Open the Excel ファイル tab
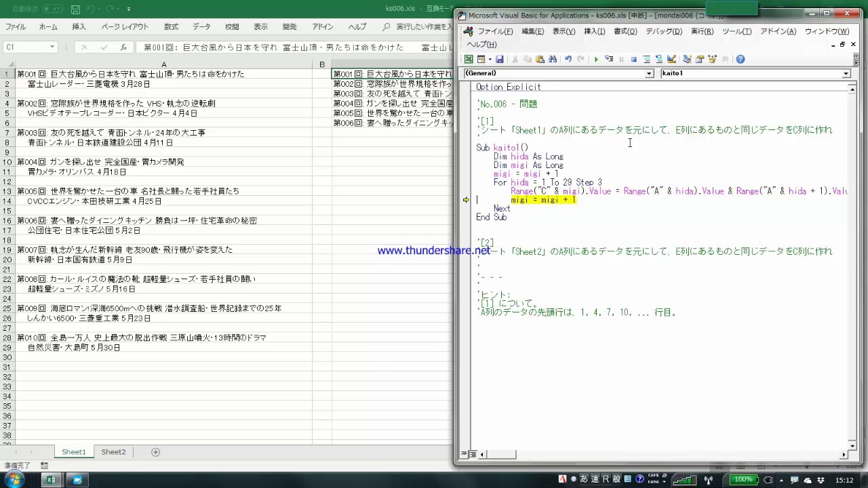 point(16,27)
